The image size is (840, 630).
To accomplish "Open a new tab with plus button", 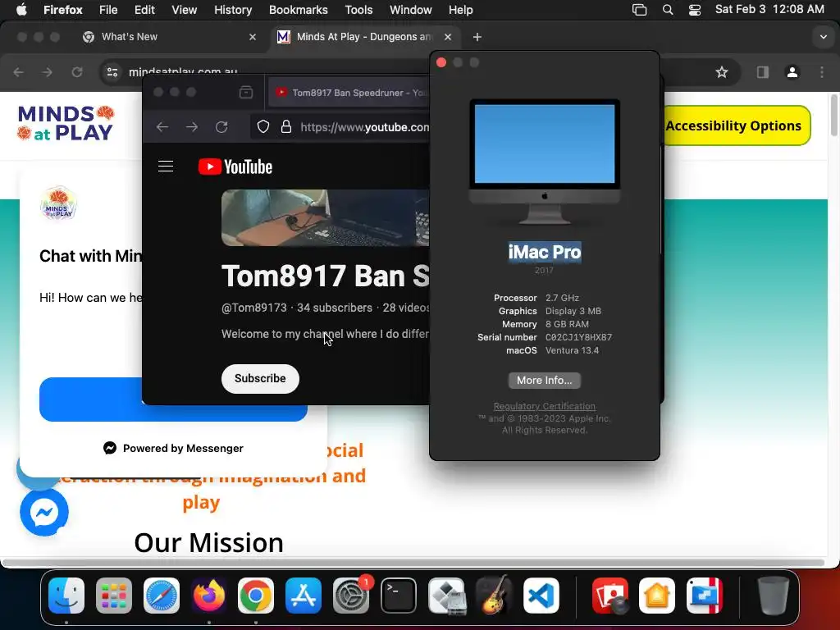I will pyautogui.click(x=477, y=37).
